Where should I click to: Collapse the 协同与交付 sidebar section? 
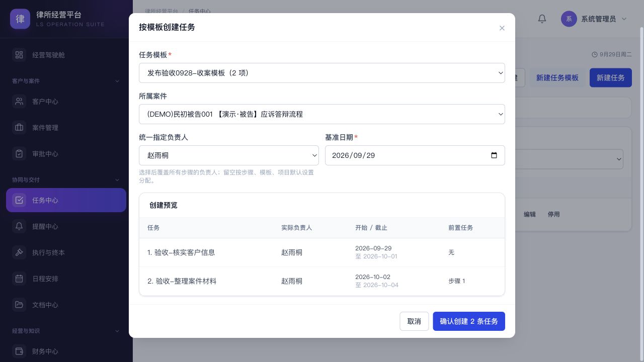pos(117,179)
